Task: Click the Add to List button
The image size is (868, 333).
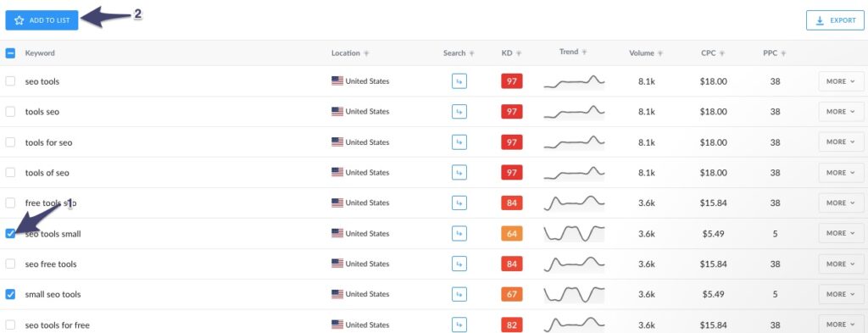Action: click(x=42, y=20)
